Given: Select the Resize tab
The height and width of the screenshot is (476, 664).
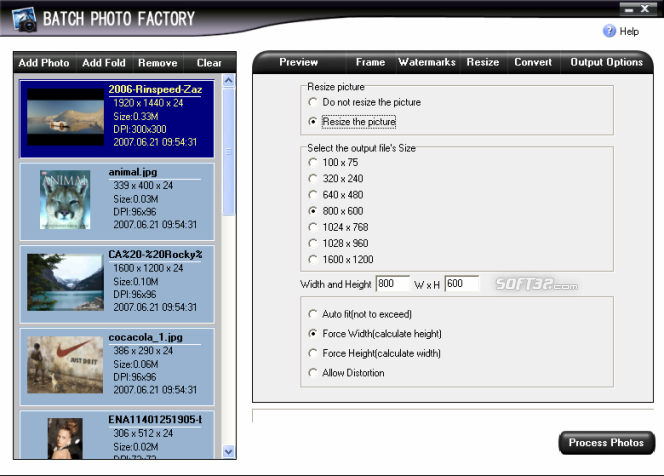Looking at the screenshot, I should [483, 62].
